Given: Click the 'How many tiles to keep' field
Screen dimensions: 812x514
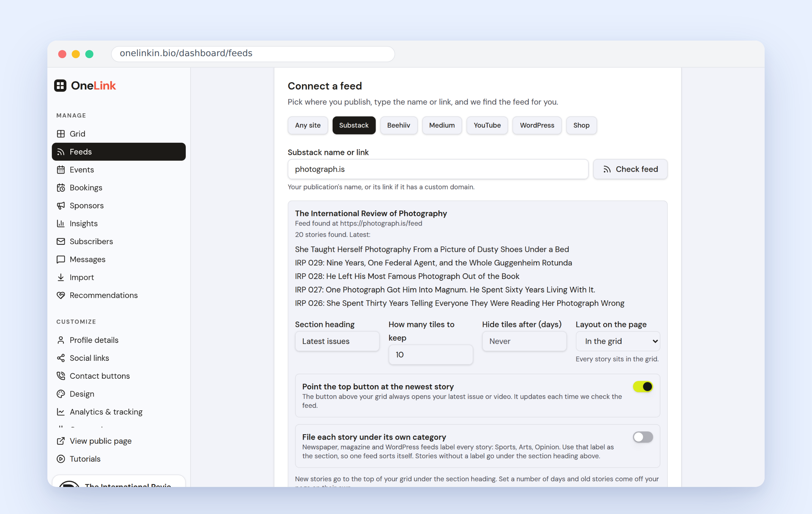Looking at the screenshot, I should coord(431,355).
